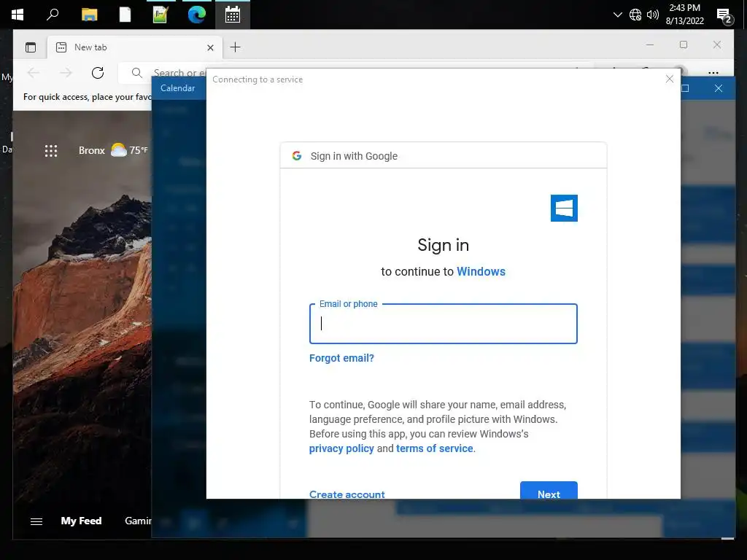Image resolution: width=747 pixels, height=560 pixels.
Task: Maximize the Edge browser window
Action: point(684,44)
